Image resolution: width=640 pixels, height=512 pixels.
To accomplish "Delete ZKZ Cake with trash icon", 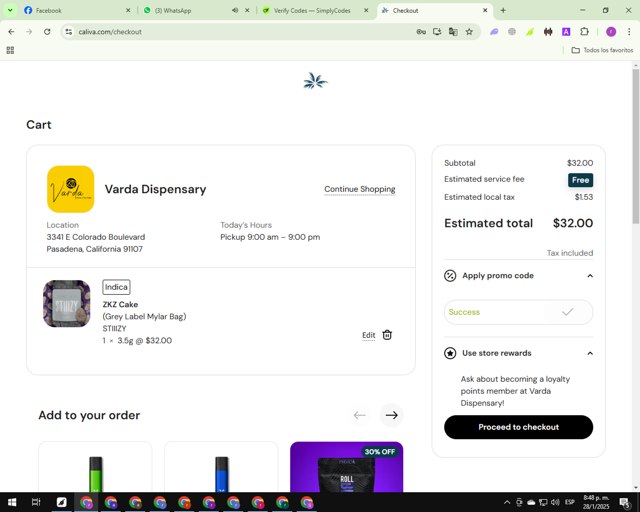I will (387, 335).
